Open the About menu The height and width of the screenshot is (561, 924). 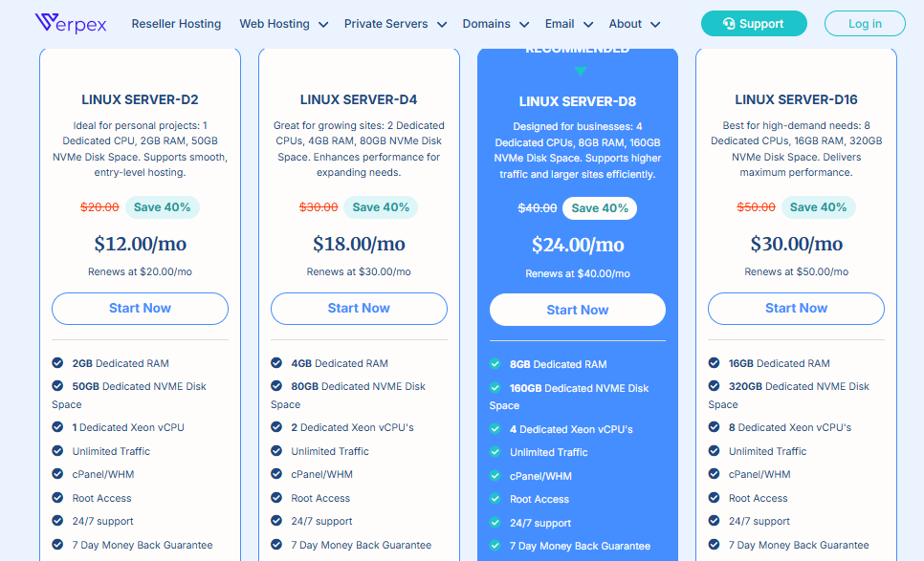[x=626, y=24]
